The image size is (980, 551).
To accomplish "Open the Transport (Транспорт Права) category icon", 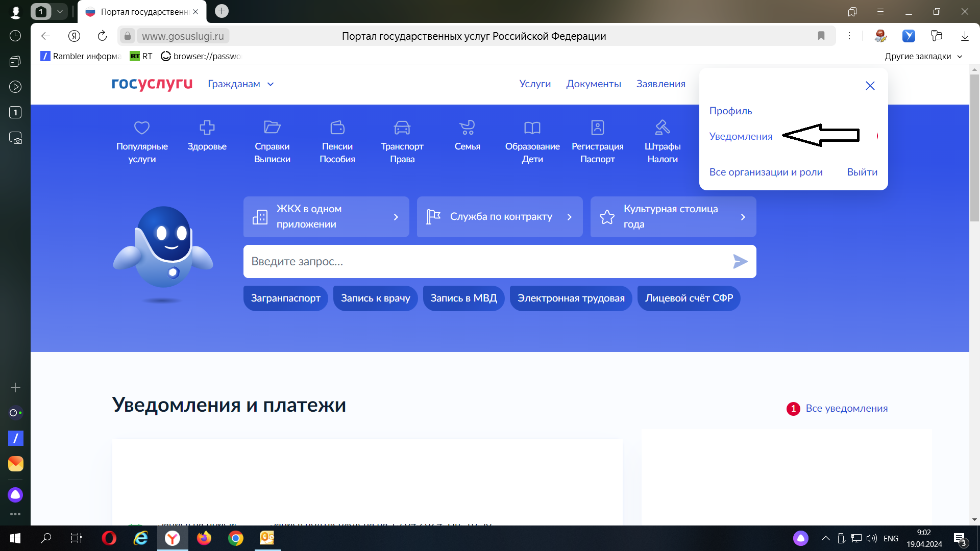I will tap(402, 128).
